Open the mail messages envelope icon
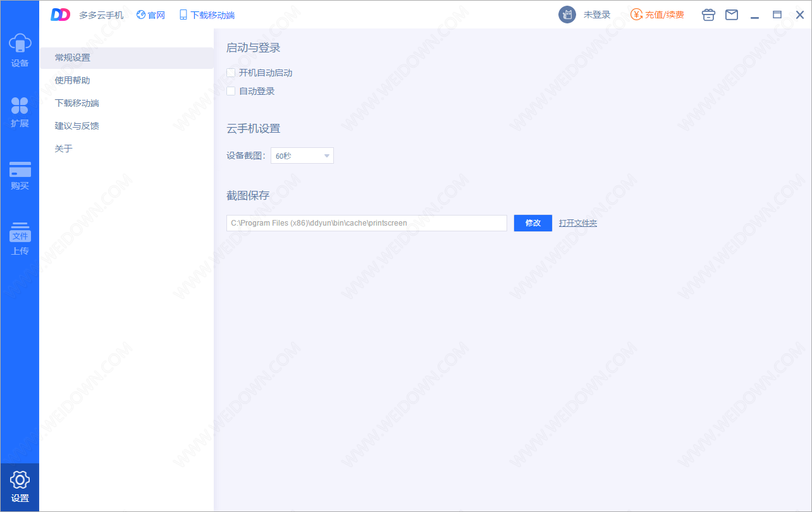812x512 pixels. pos(732,15)
